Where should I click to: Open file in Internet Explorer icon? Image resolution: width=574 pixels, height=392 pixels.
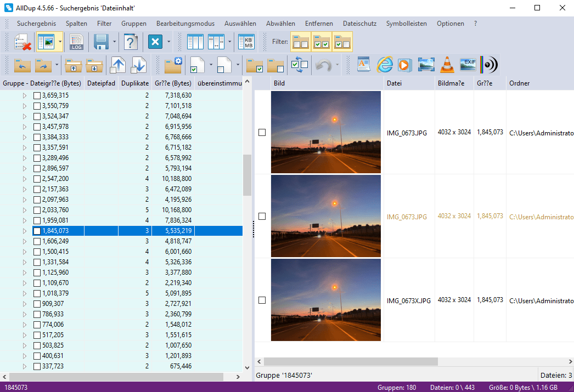coord(385,65)
